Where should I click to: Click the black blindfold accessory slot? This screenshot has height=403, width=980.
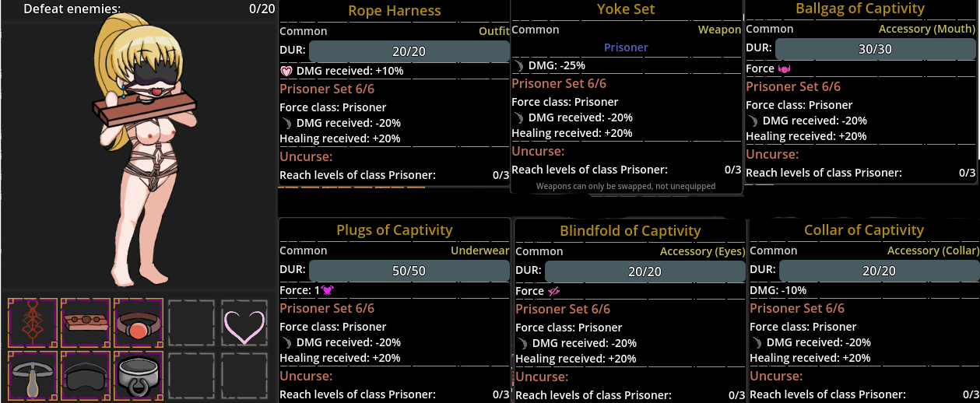coord(86,377)
